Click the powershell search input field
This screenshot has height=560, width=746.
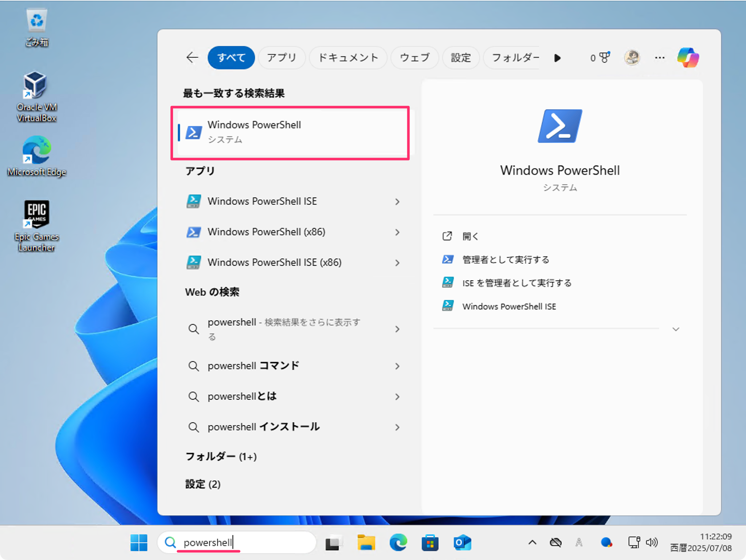click(237, 542)
